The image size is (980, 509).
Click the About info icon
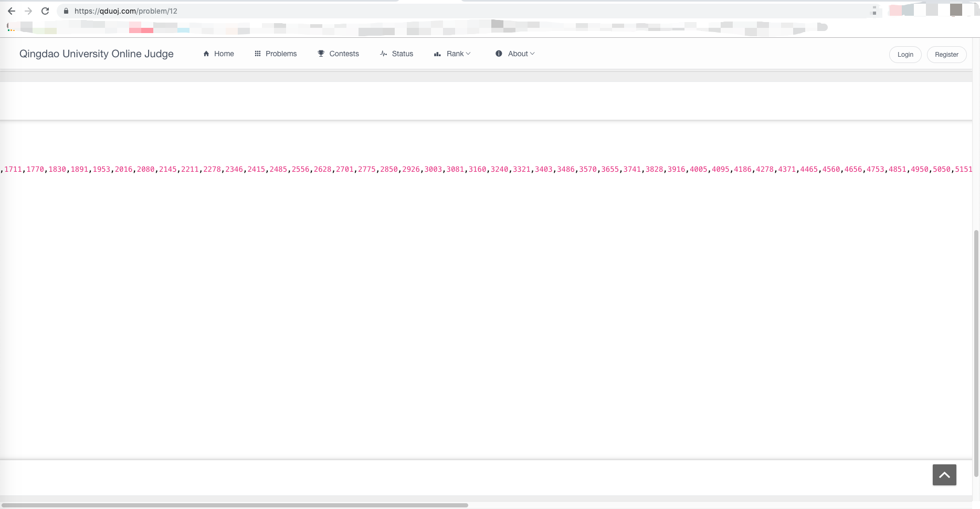pyautogui.click(x=499, y=53)
